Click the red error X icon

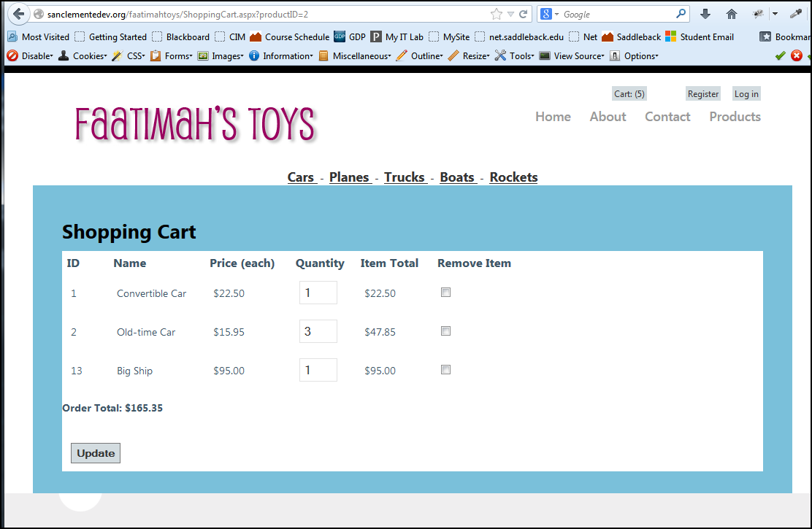(797, 55)
